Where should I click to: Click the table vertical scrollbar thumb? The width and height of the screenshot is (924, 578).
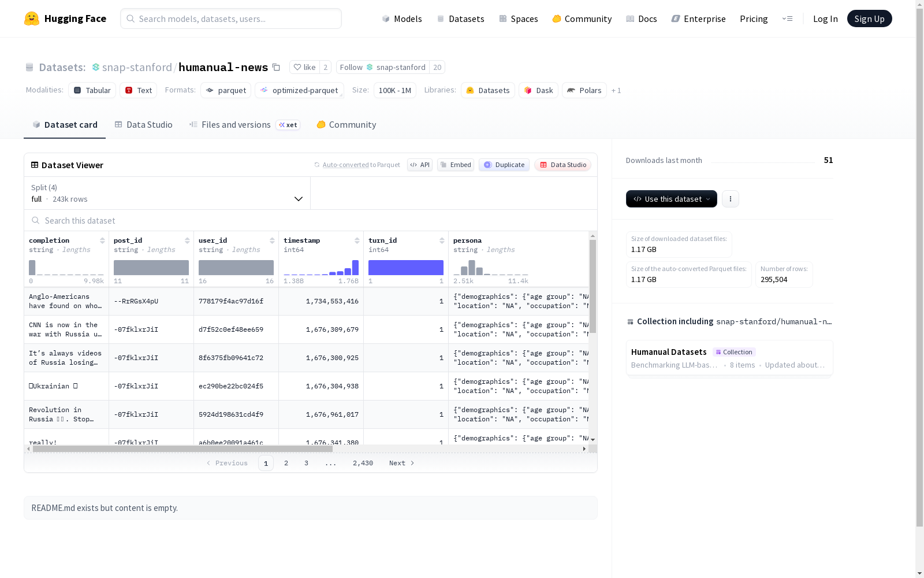(593, 286)
